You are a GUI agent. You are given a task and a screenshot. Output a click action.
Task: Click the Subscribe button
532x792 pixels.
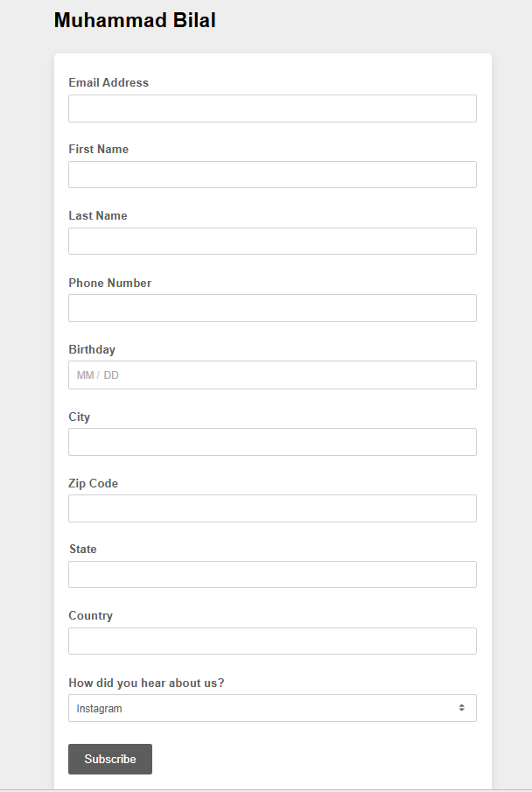(x=110, y=759)
